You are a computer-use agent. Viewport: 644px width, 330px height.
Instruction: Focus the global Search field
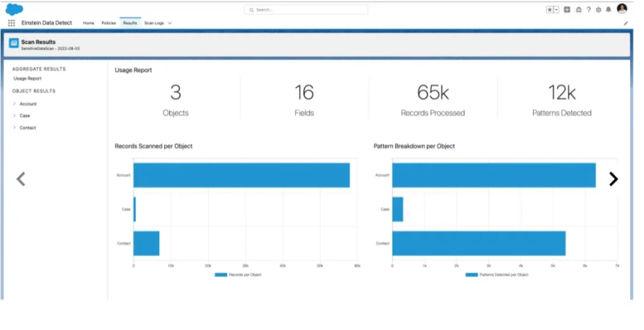tap(306, 10)
